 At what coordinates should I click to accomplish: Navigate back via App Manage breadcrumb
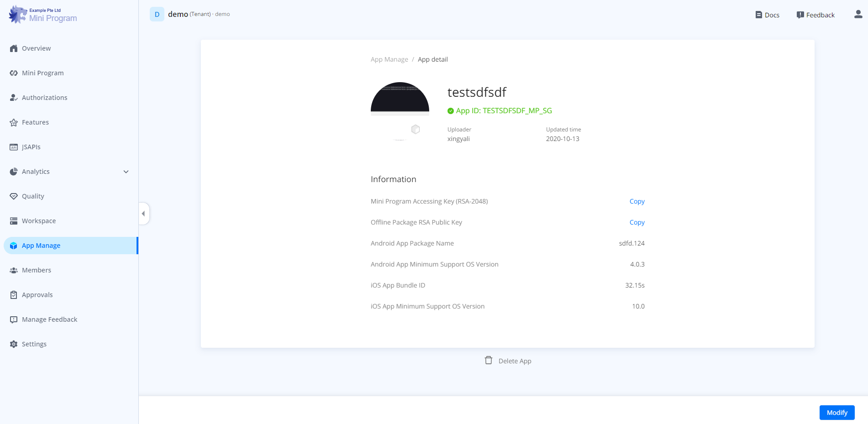389,59
